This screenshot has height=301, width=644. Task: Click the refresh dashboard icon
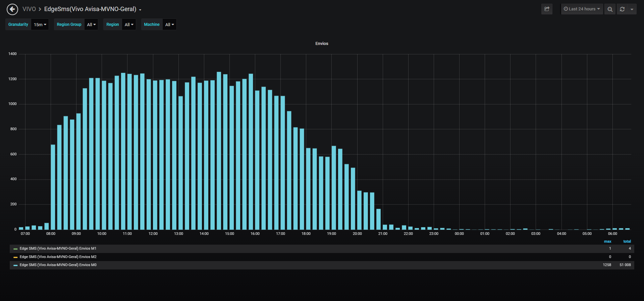(622, 9)
